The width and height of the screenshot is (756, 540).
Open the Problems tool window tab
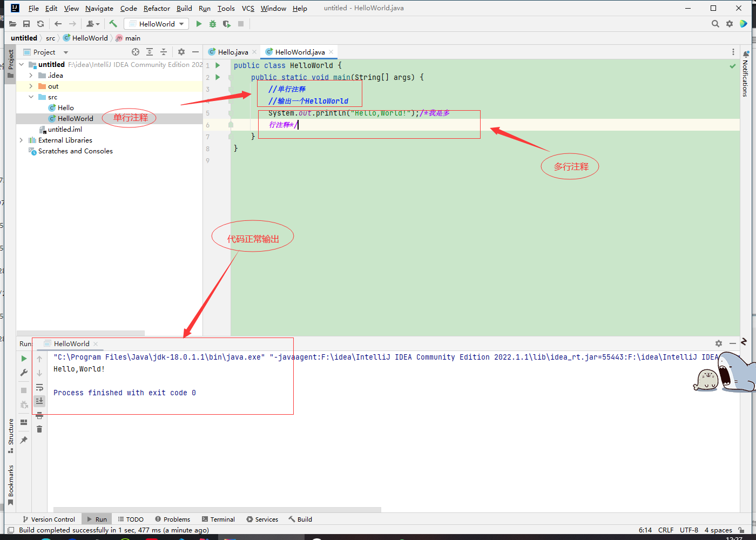(172, 519)
